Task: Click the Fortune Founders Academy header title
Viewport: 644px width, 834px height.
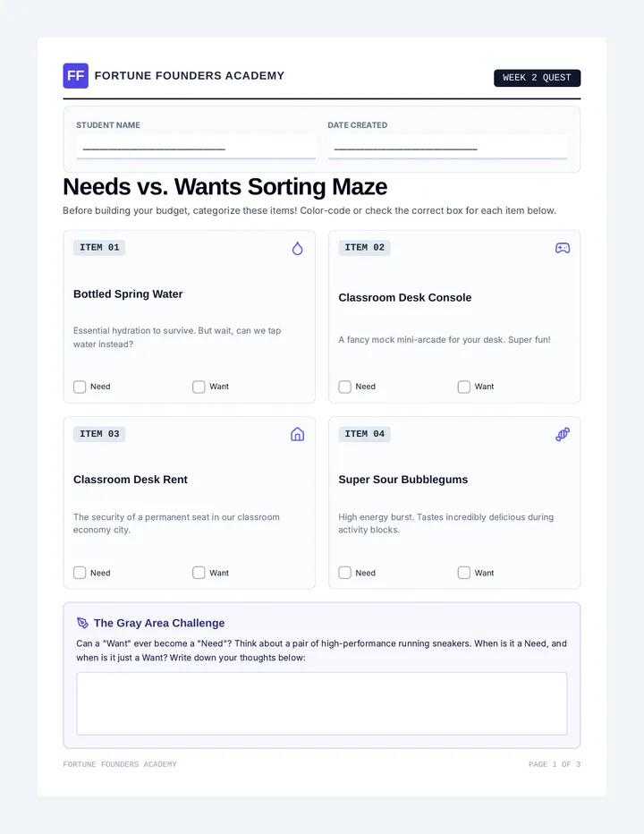Action: coord(190,75)
